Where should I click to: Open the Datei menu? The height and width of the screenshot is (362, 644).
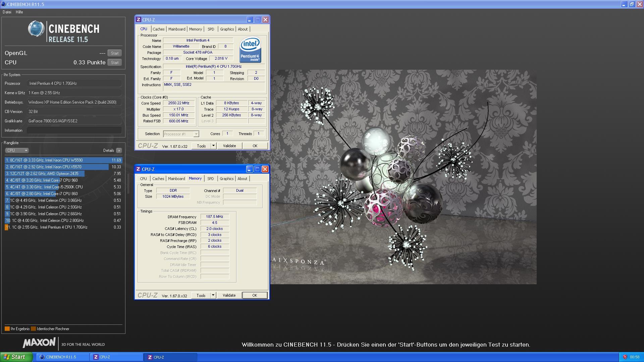pyautogui.click(x=7, y=12)
